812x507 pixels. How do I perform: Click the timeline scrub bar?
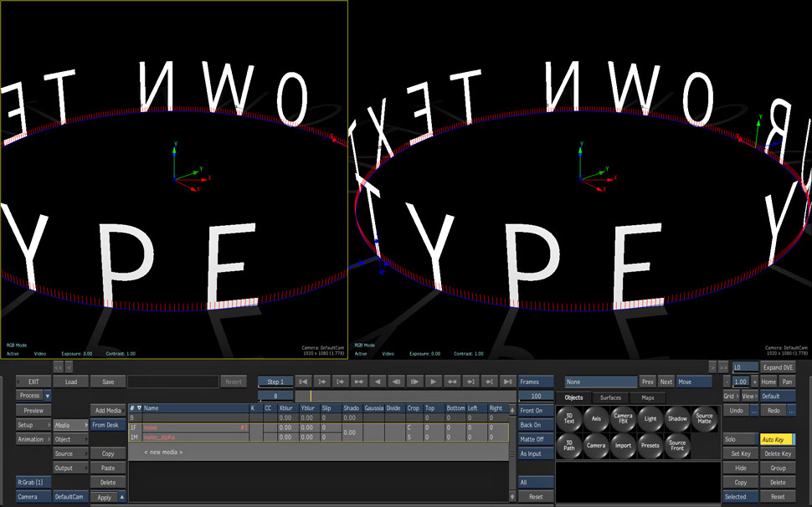point(402,397)
